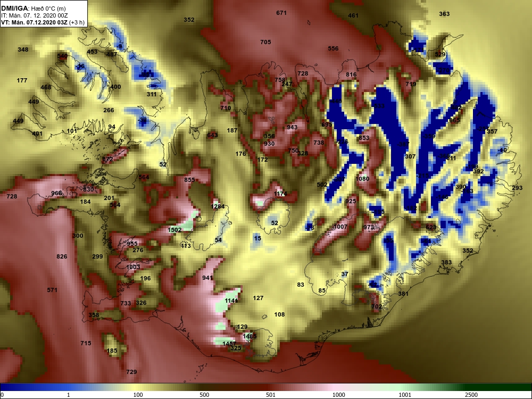This screenshot has width=532, height=399.
Task: Click the map value 1007
Action: [340, 227]
